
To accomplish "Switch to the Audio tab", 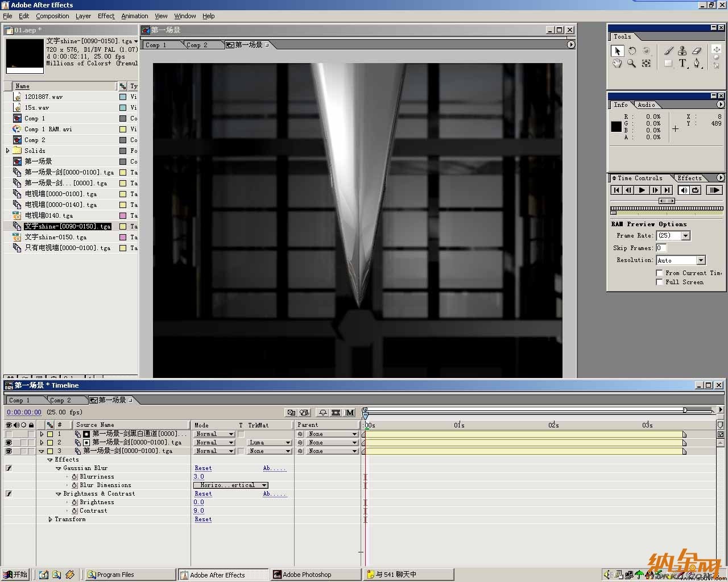I will pyautogui.click(x=646, y=105).
